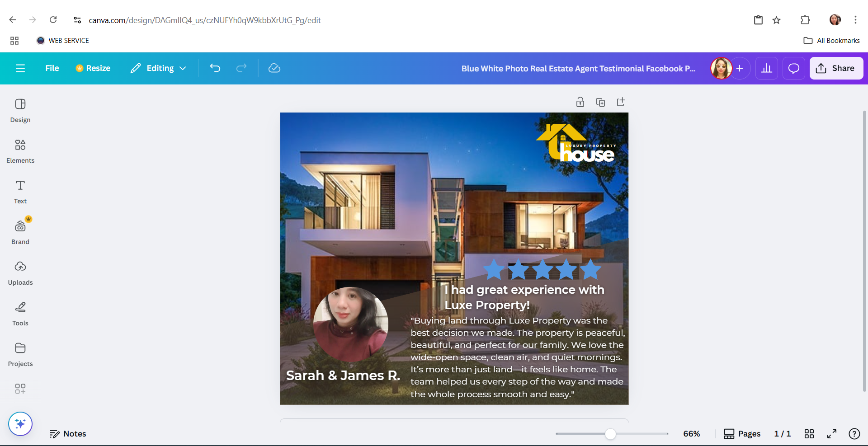This screenshot has width=868, height=446.
Task: Click the 66% zoom percentage
Action: (x=692, y=434)
